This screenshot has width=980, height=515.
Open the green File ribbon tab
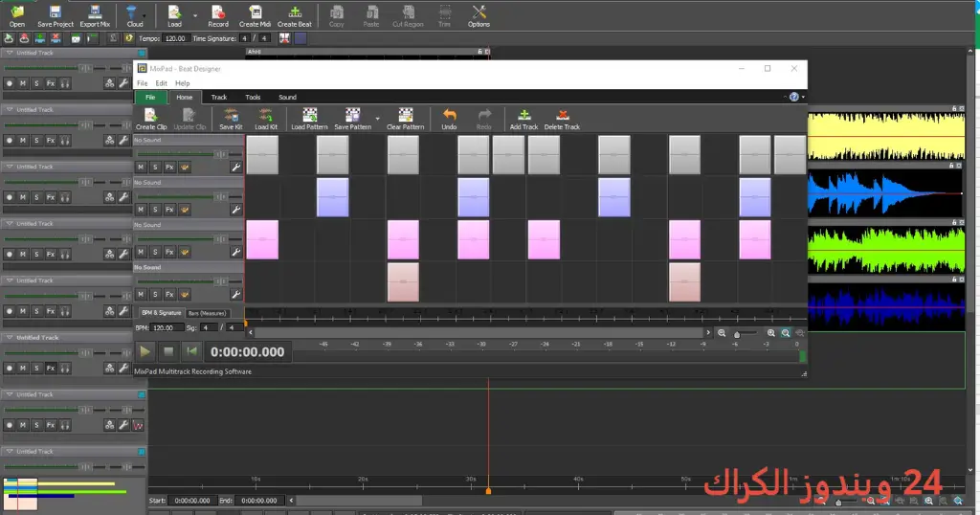[x=150, y=97]
